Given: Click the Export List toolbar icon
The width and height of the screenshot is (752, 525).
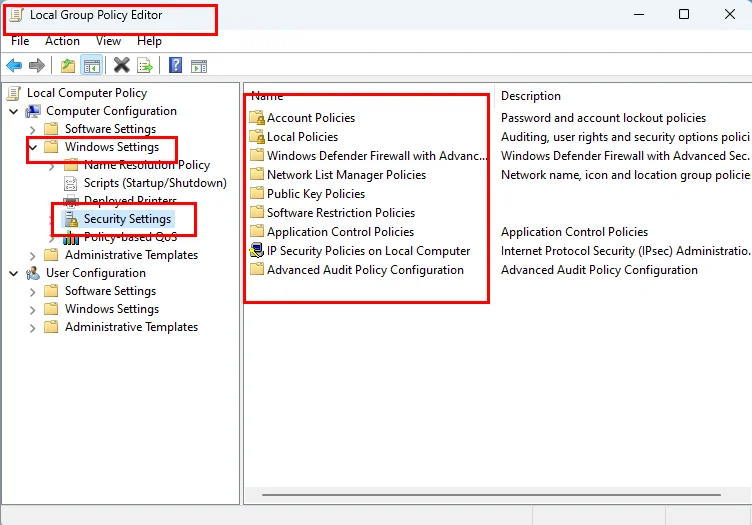Looking at the screenshot, I should pos(144,65).
